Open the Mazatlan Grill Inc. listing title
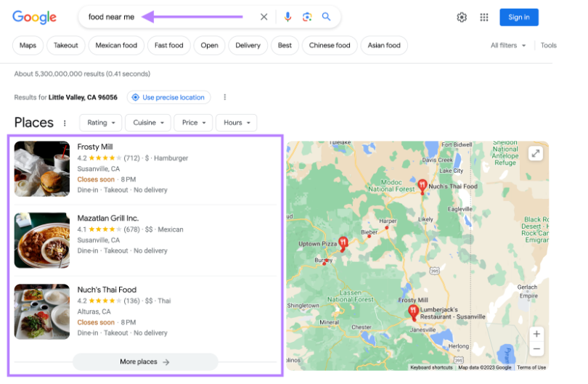This screenshot has height=384, width=588. pyautogui.click(x=108, y=218)
